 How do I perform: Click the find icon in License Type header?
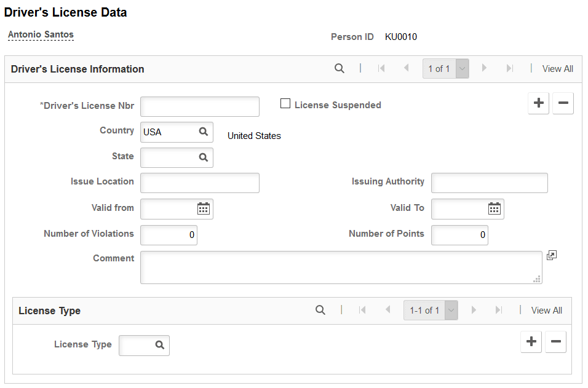click(x=320, y=310)
